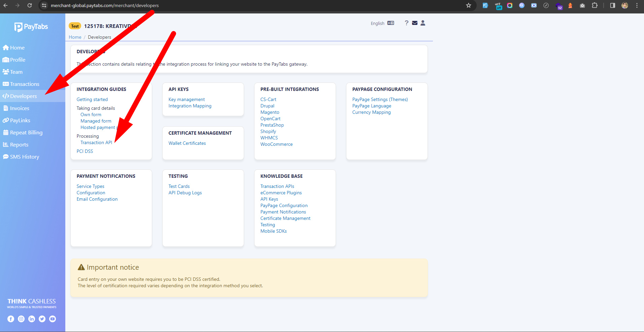Open OpenCart integration
644x332 pixels.
click(x=270, y=119)
